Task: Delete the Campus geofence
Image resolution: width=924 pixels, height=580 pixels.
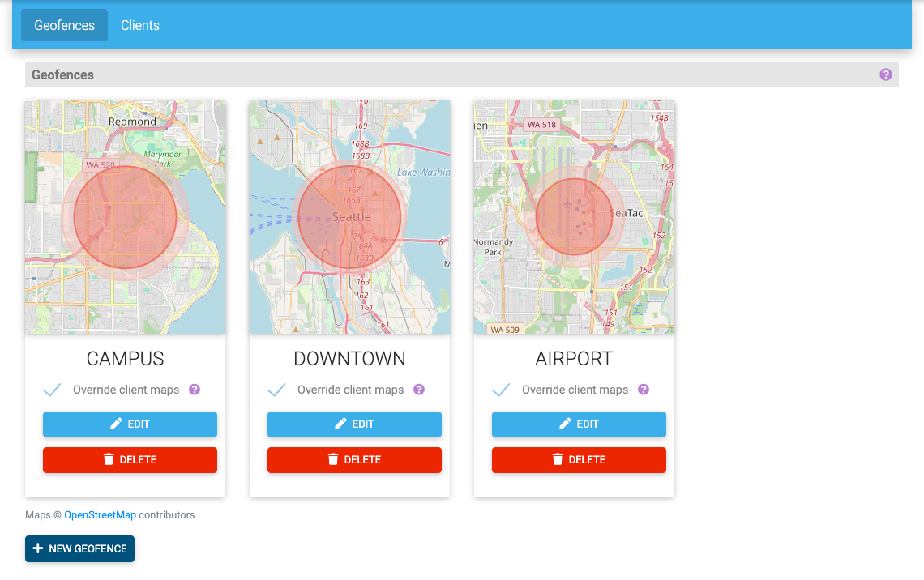Action: 130,459
